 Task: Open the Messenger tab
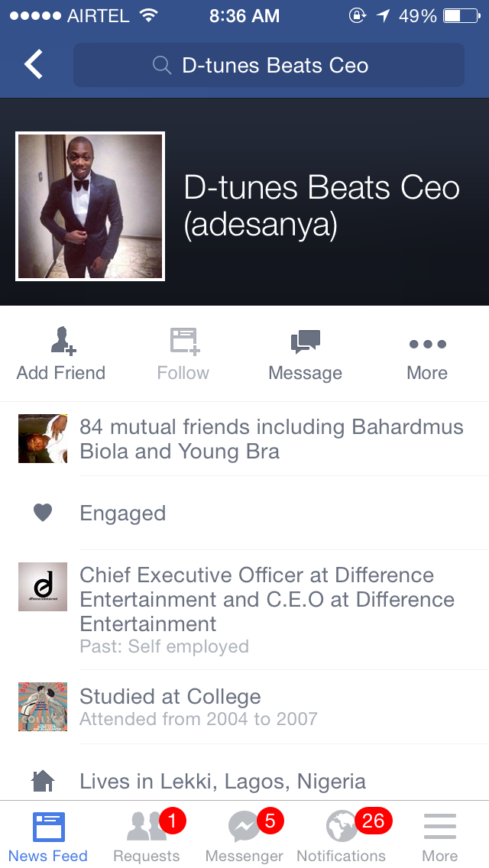pos(244,836)
